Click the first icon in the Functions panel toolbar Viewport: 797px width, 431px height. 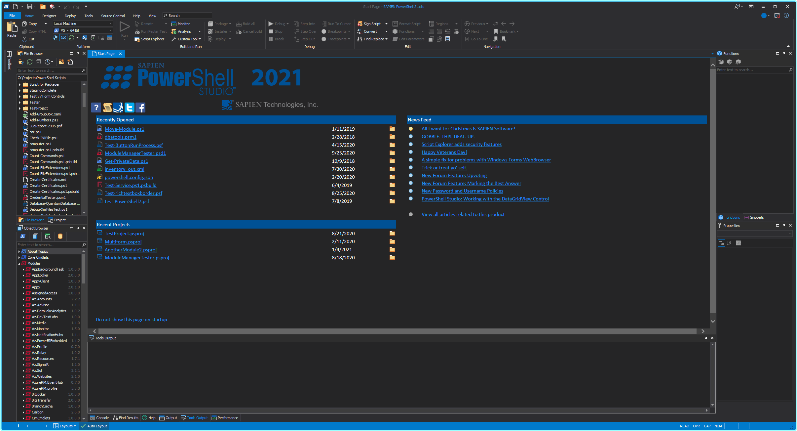coord(721,61)
